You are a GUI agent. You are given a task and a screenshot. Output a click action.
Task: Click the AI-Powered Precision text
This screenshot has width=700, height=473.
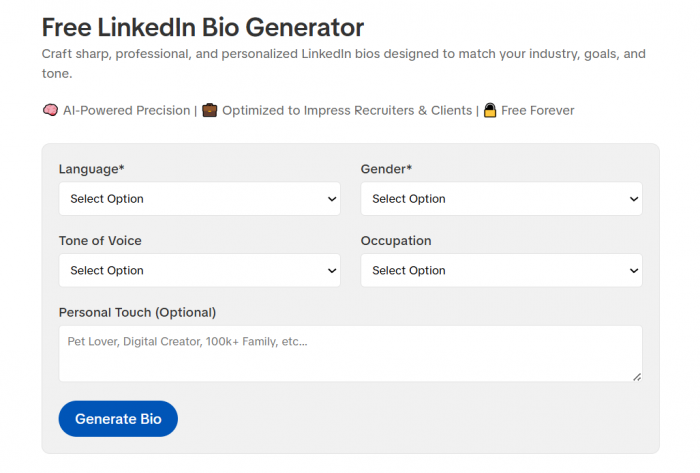tap(127, 110)
